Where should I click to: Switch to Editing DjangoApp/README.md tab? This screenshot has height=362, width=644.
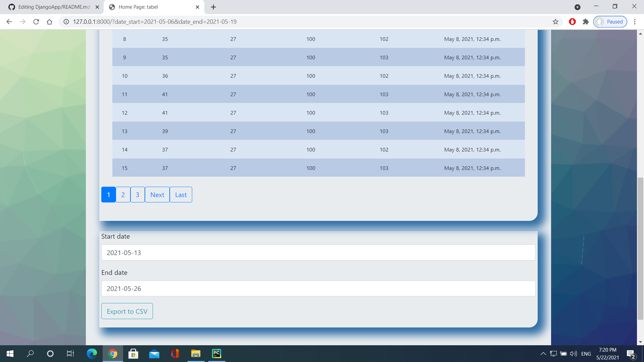(54, 7)
